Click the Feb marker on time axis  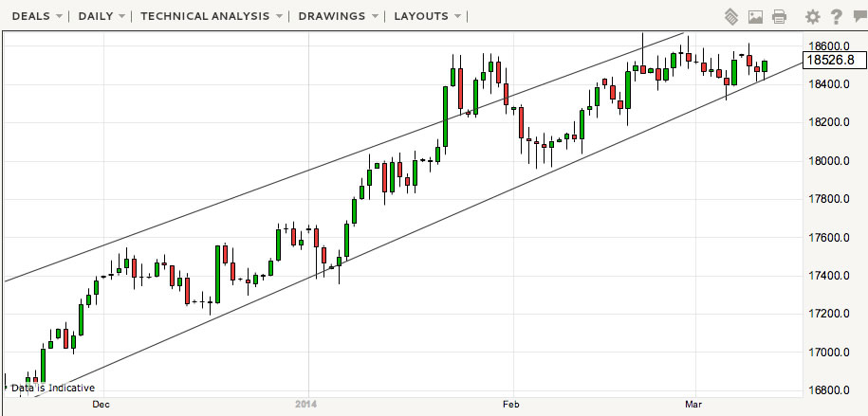pyautogui.click(x=512, y=404)
